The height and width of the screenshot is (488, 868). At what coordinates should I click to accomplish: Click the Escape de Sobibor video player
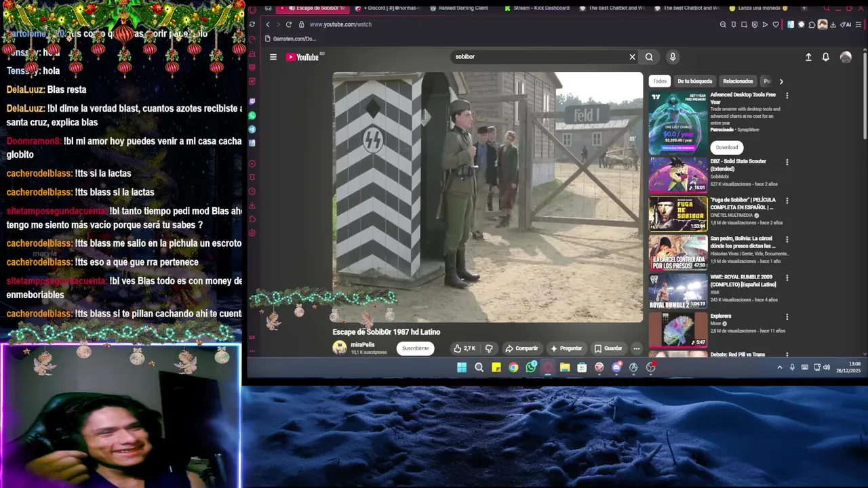click(x=488, y=197)
